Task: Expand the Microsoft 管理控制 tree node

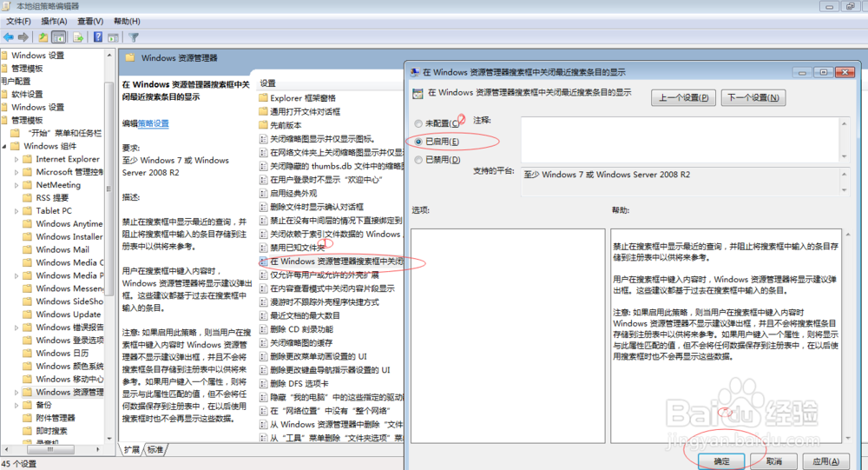Action: (16, 172)
